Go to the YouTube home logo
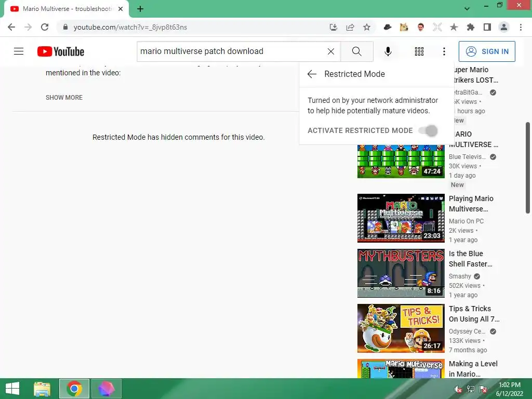 (61, 51)
